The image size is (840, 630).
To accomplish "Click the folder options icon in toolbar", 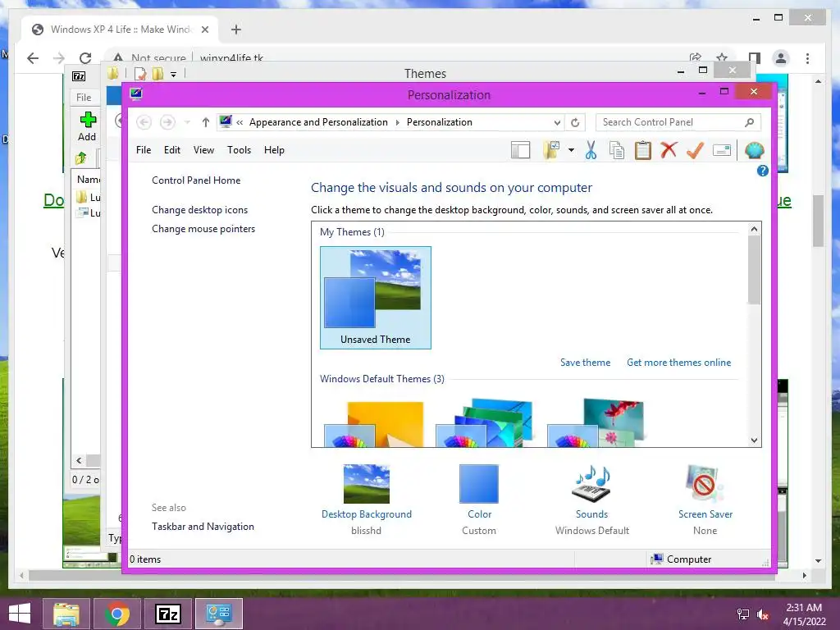I will 551,151.
